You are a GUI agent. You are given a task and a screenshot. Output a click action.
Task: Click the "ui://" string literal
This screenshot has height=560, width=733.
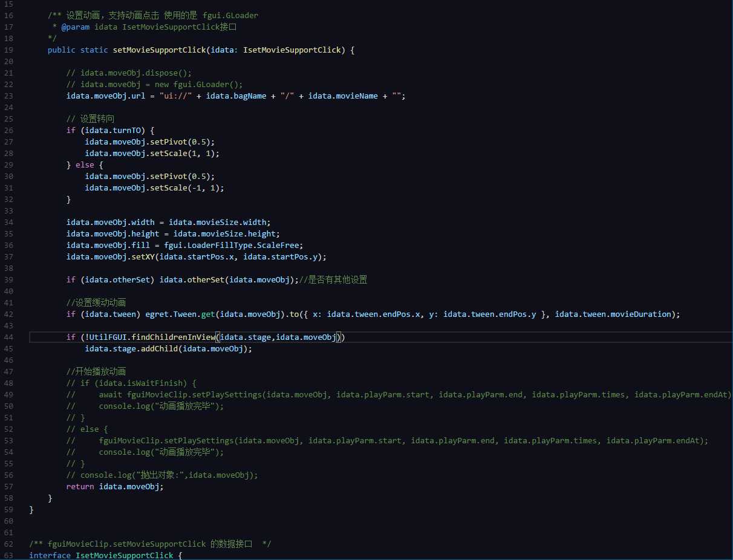pos(176,96)
